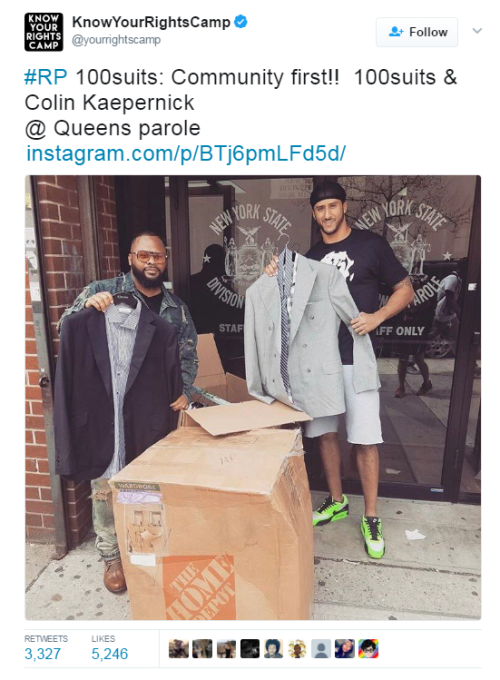Image resolution: width=500 pixels, height=680 pixels.
Task: Follow the KnowYourRightsCamp account
Action: 417,32
